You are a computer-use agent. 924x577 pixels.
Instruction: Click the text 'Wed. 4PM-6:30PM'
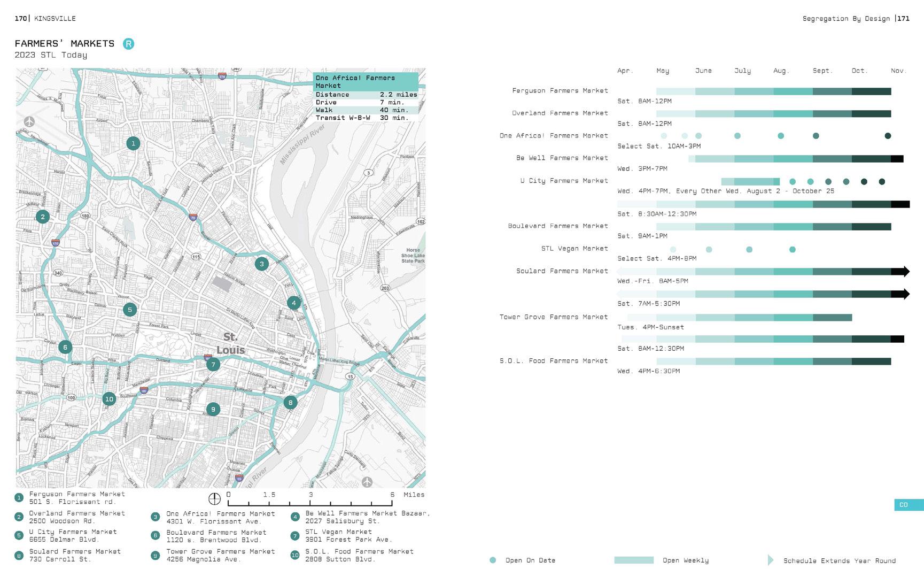pyautogui.click(x=649, y=371)
